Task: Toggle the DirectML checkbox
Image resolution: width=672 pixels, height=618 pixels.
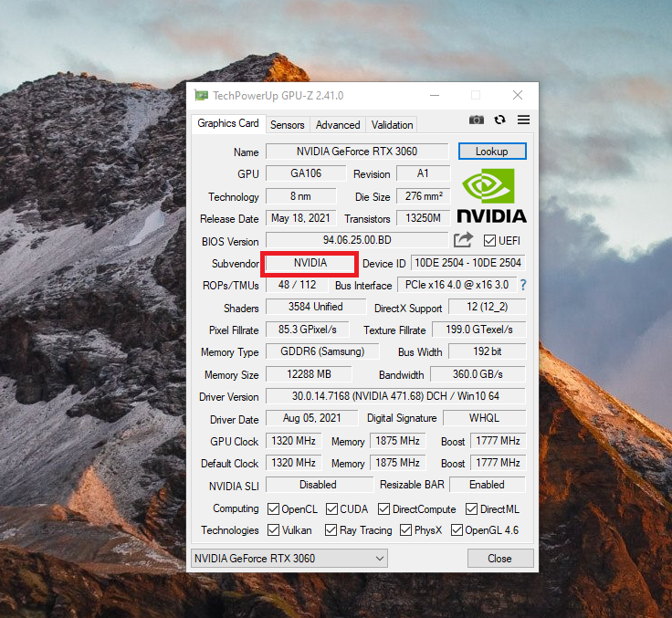Action: click(472, 509)
